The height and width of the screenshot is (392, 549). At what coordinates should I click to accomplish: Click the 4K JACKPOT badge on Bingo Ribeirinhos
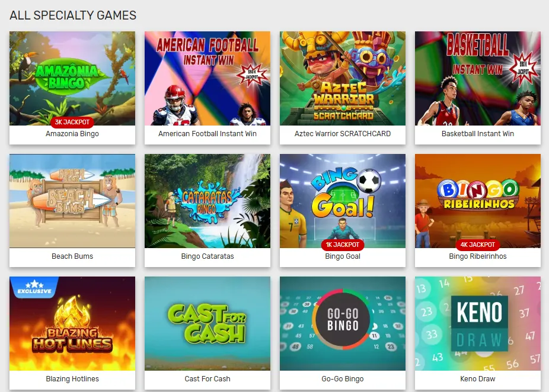[x=478, y=245]
